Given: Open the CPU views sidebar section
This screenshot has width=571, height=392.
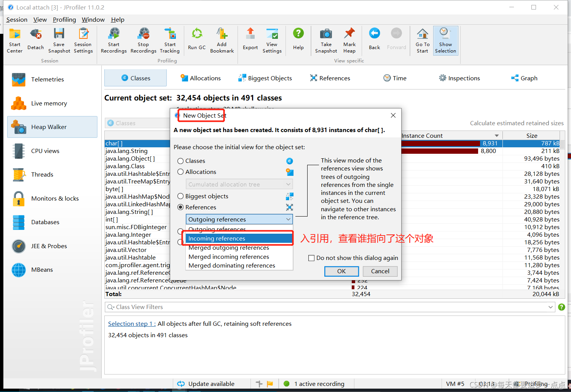Looking at the screenshot, I should tap(53, 151).
